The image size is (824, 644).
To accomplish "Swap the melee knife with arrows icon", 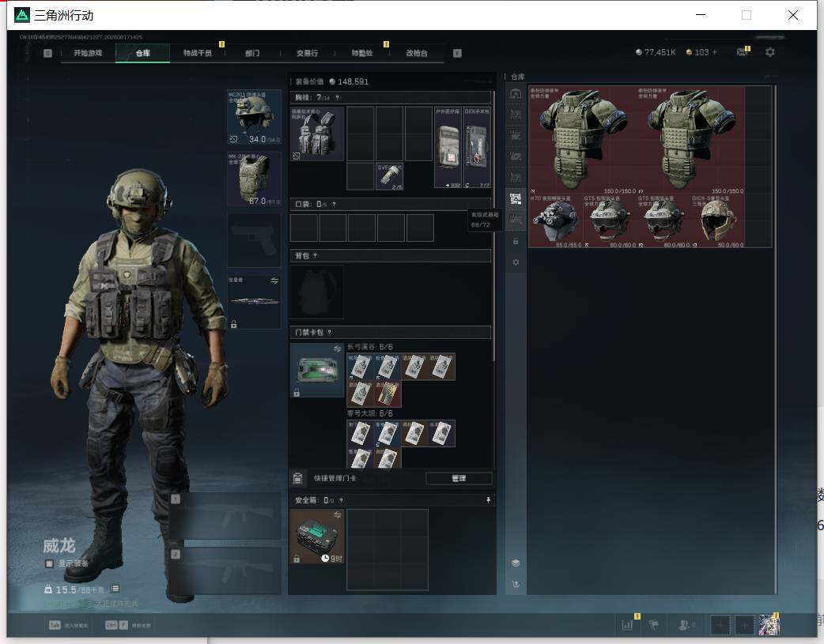I will 274,281.
